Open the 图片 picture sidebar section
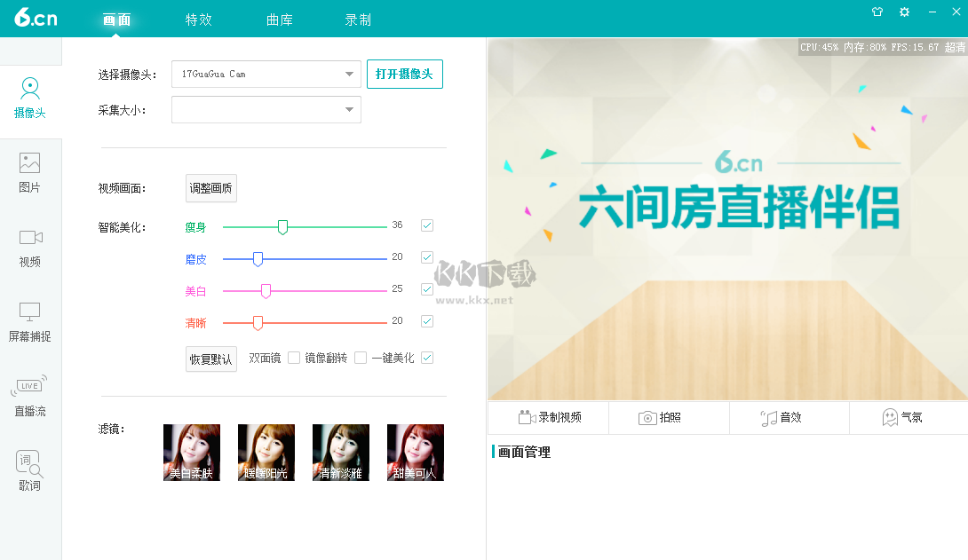 pos(29,173)
